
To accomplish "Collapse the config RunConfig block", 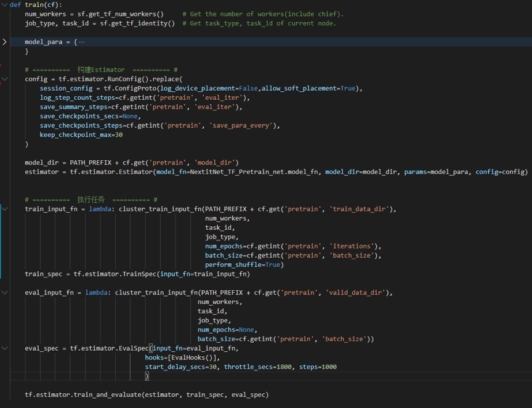I will coord(5,79).
